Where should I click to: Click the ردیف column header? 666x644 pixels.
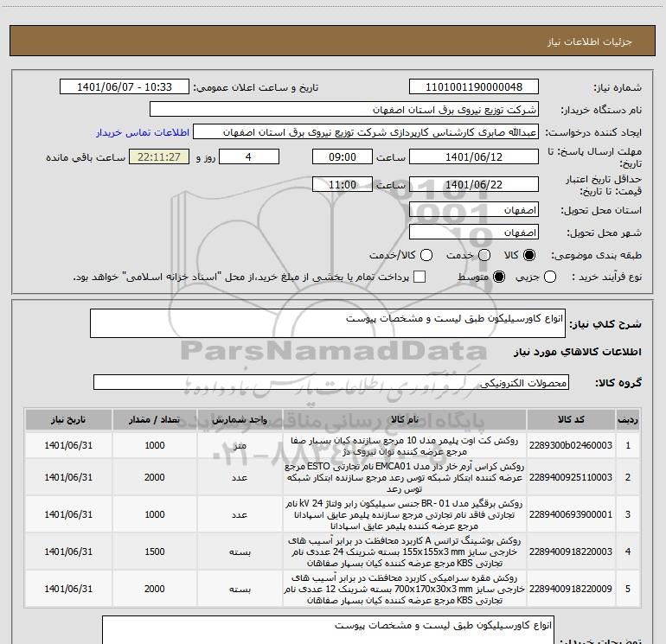pos(628,419)
